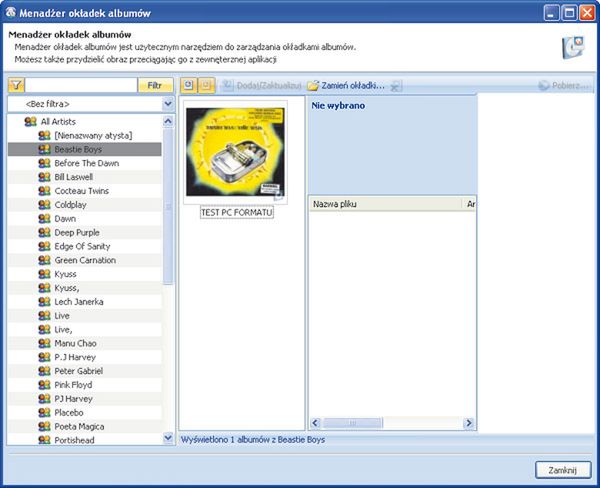Select [Nienazwany atysta] entry

point(93,135)
